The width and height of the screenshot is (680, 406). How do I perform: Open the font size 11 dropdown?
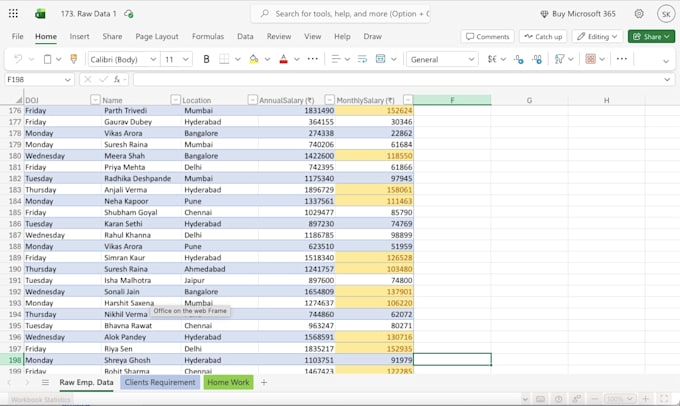186,59
